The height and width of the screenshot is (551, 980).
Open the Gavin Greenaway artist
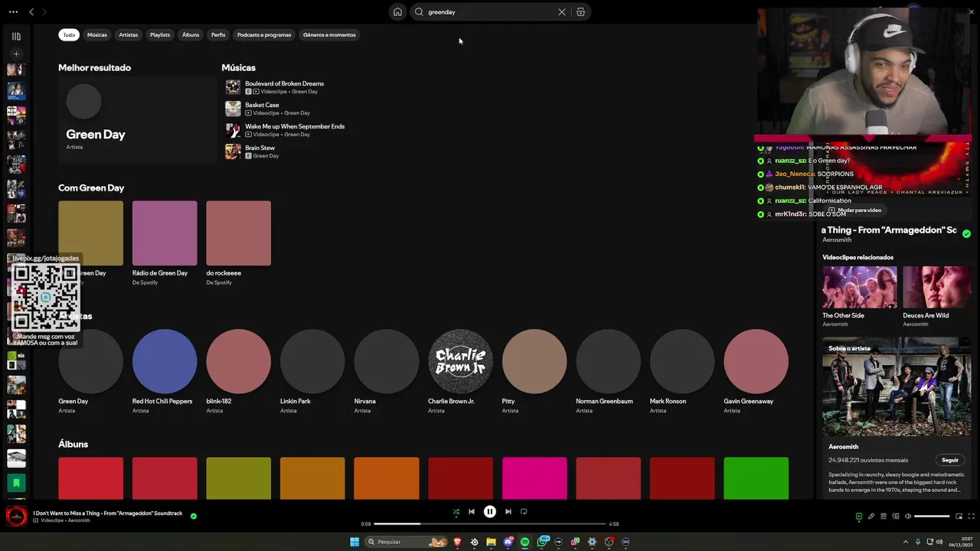756,371
